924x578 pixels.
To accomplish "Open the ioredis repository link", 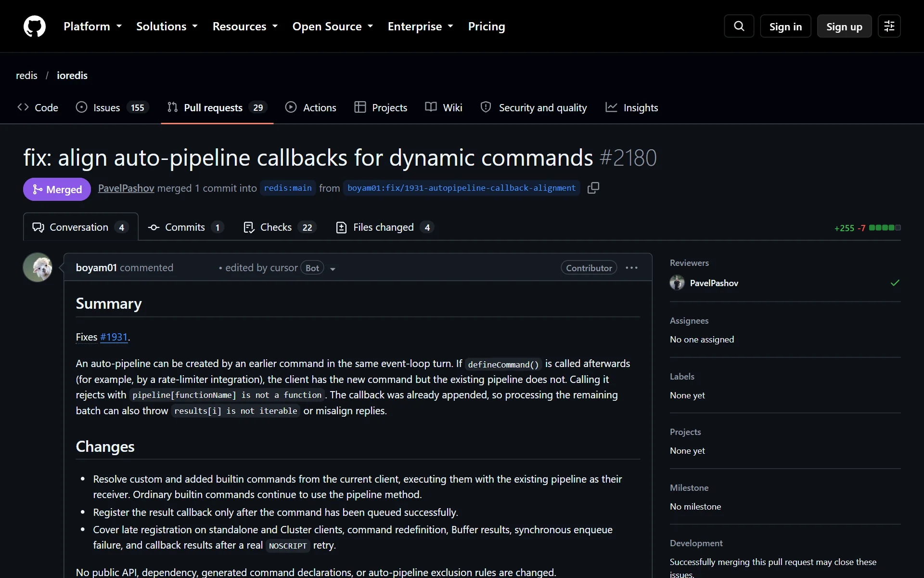I will 72,76.
